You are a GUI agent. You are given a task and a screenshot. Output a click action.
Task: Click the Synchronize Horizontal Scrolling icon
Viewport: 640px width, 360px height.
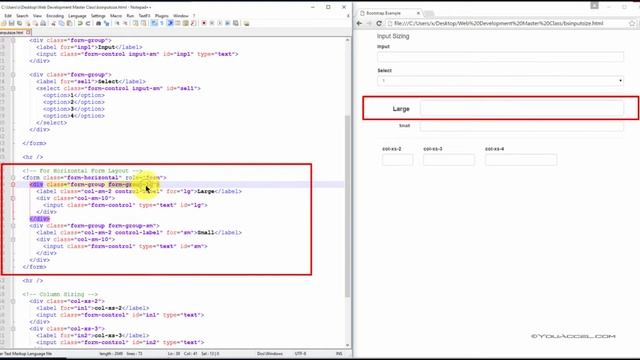tap(143, 23)
